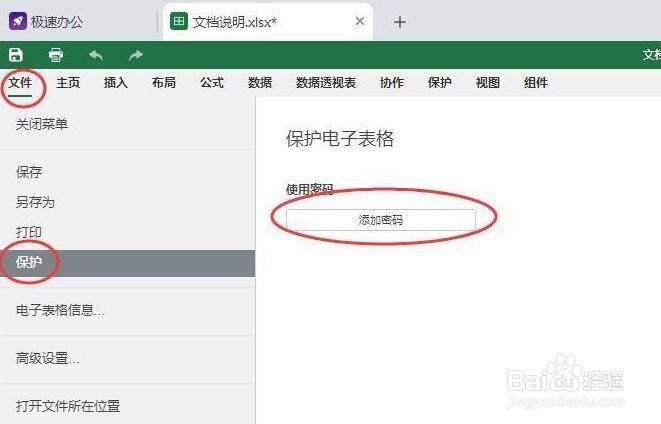Open the 数据 ribbon tab
This screenshot has height=424, width=661.
point(260,83)
